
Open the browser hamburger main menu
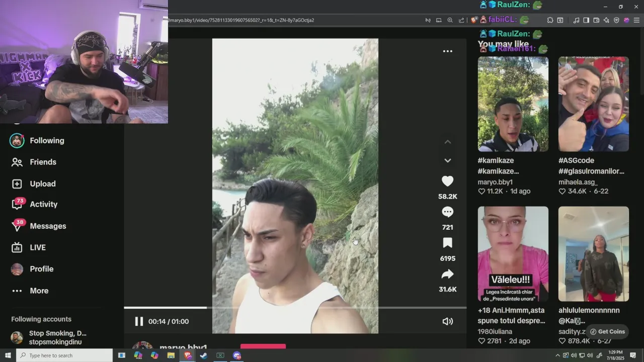click(636, 20)
